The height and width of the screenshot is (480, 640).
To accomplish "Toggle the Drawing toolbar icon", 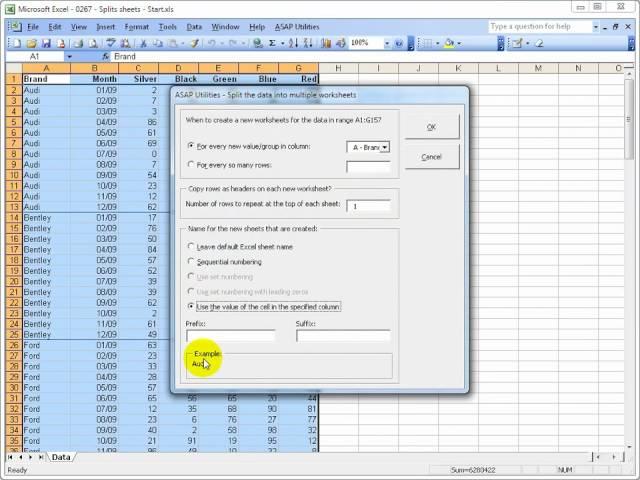I will coord(341,43).
